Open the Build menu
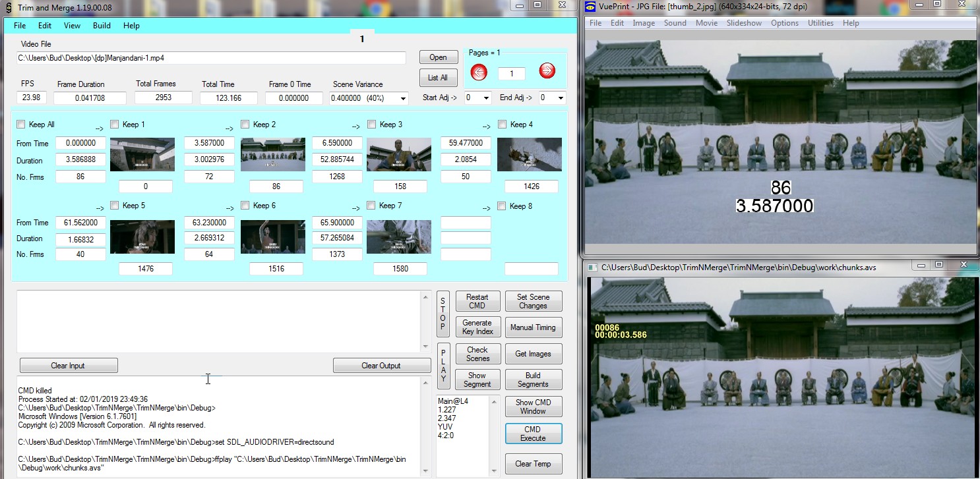 tap(102, 26)
